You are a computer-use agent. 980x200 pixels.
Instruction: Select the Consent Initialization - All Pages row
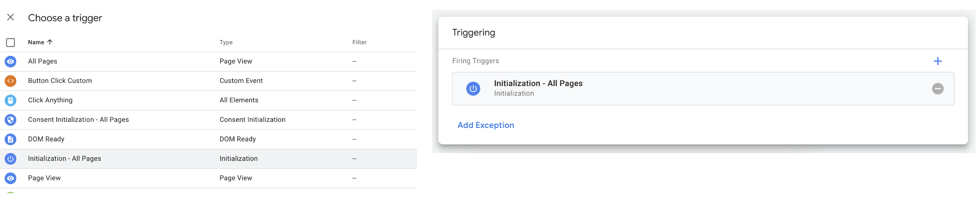208,120
